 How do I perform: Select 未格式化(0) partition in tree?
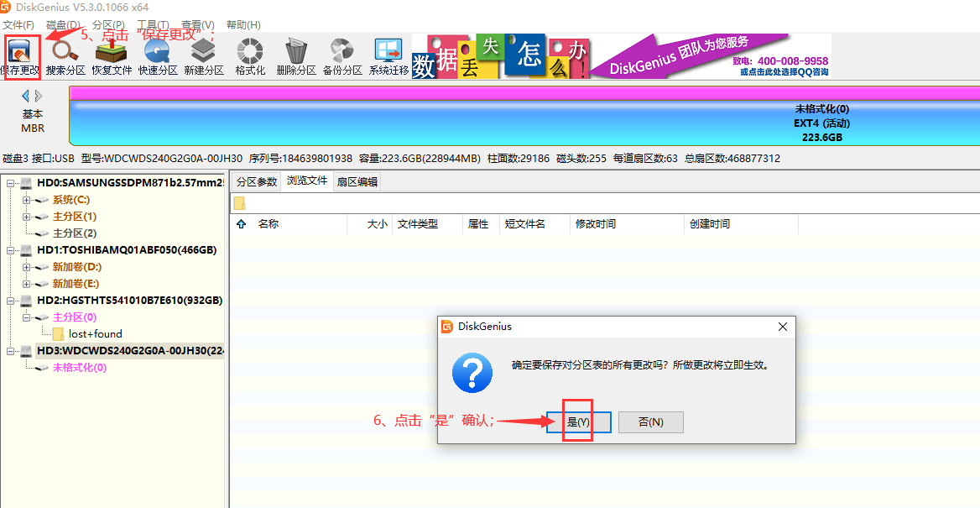pos(80,368)
